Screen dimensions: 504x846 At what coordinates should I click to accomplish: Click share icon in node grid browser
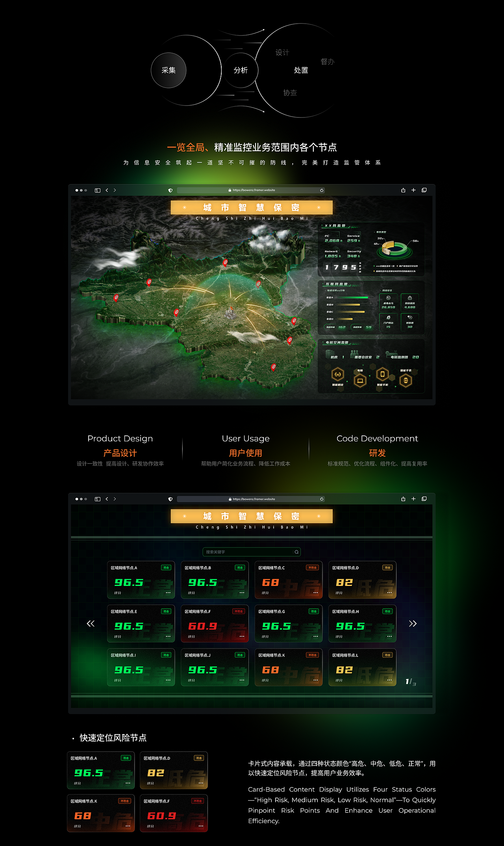(403, 499)
